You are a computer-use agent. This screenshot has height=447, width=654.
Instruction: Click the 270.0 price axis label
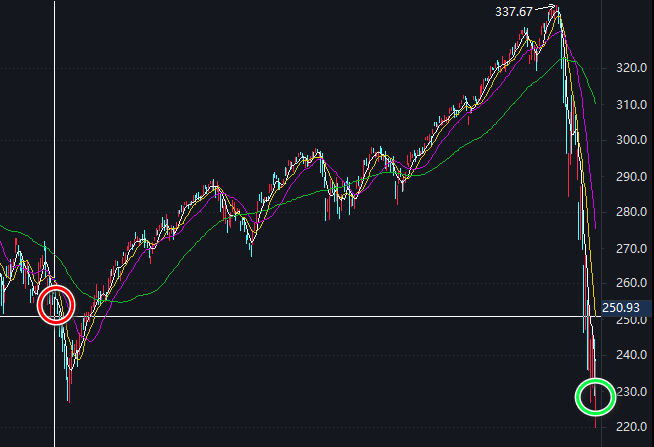tap(631, 249)
